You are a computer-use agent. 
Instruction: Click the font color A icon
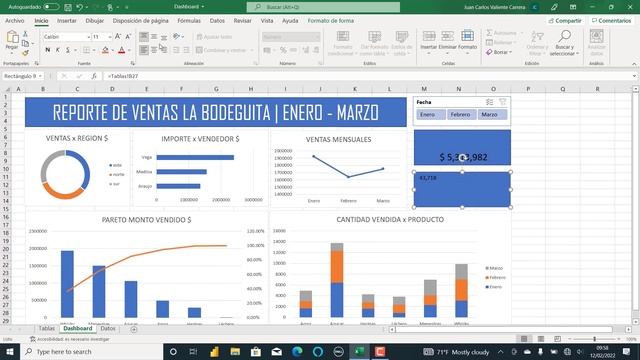click(122, 50)
